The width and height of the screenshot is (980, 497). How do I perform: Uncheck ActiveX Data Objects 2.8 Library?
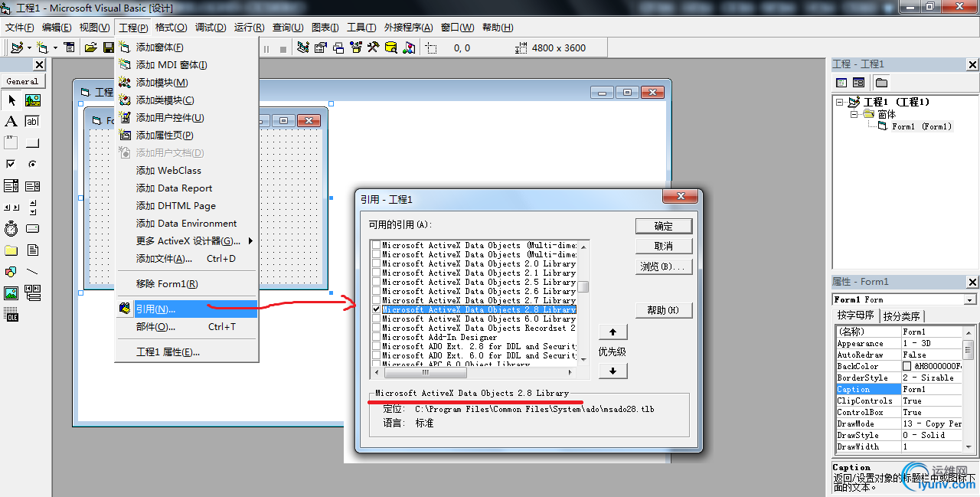pos(376,310)
